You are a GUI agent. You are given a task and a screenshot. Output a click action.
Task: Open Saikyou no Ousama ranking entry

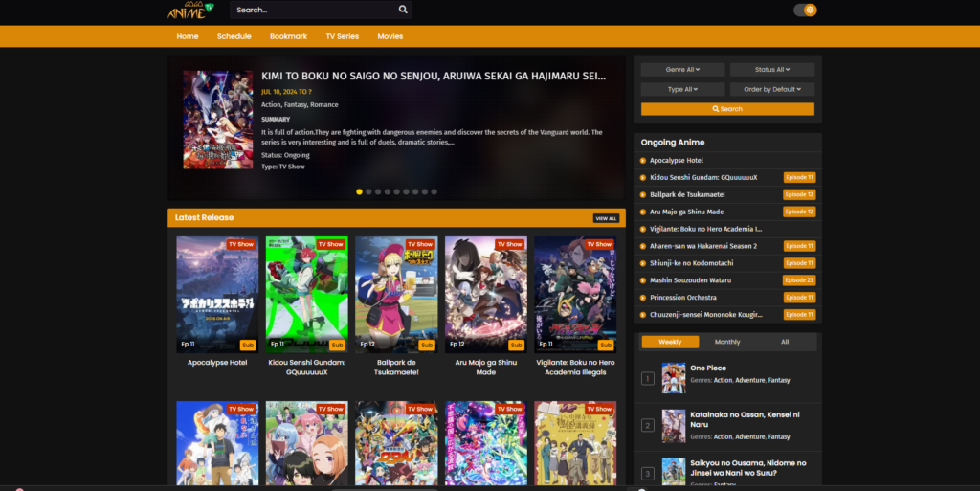[748, 468]
